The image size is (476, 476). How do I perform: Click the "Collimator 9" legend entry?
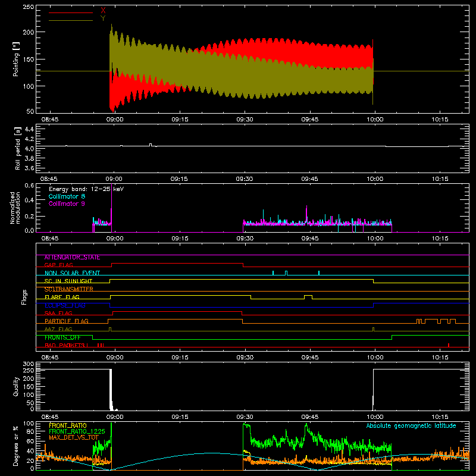[x=67, y=203]
